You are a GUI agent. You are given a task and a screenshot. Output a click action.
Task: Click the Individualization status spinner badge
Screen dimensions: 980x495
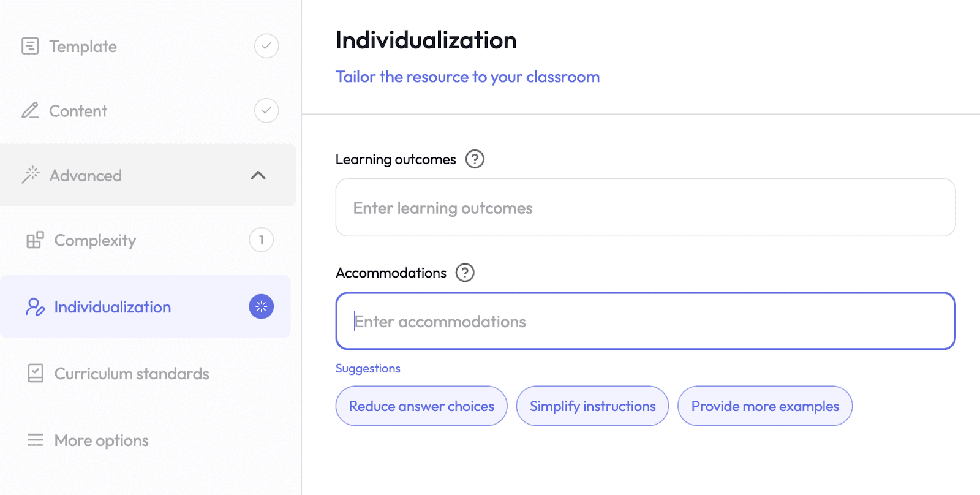262,306
